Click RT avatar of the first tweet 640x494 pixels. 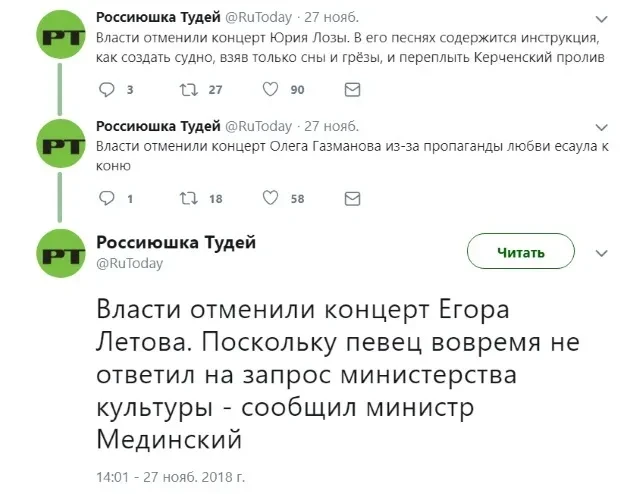[x=59, y=38]
